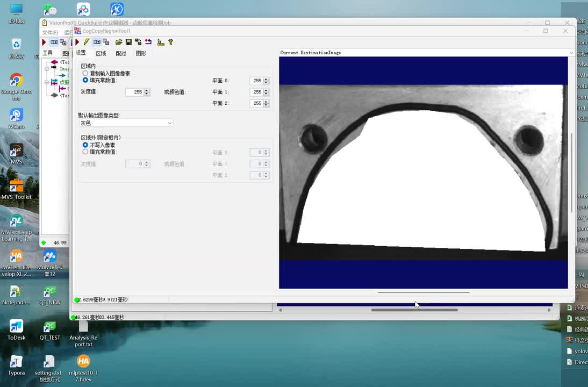Switch to 设置 tab

point(81,53)
